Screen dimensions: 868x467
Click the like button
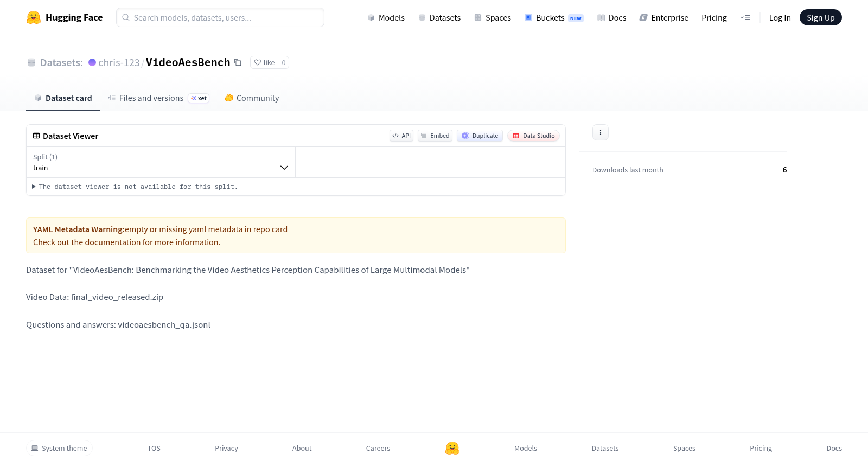[x=264, y=62]
